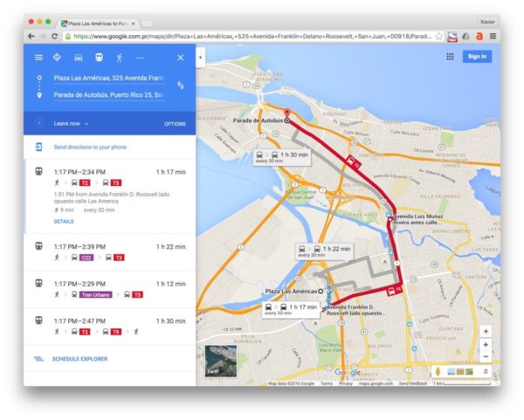The width and height of the screenshot is (524, 420).
Task: Select best travel mode directions icon
Action: [57, 58]
